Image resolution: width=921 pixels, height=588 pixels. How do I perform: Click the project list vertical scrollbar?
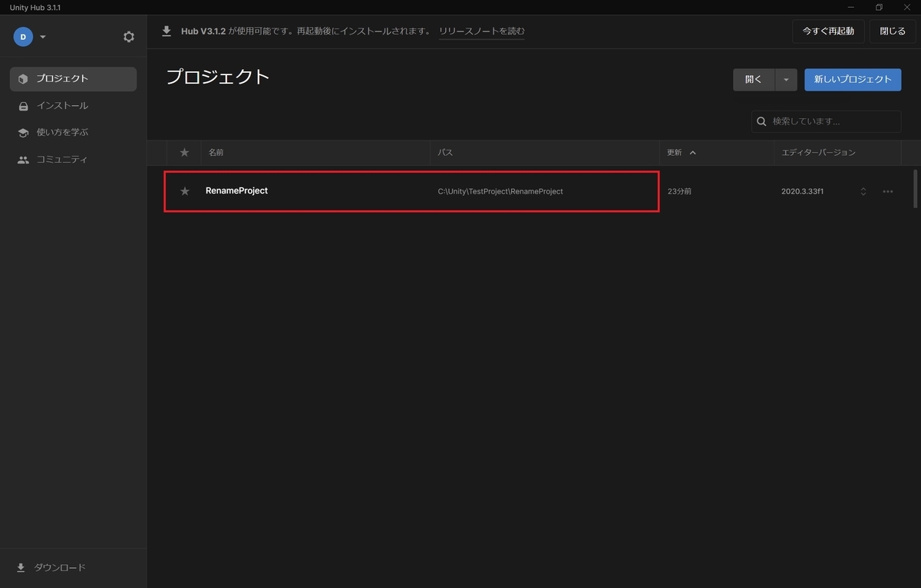(915, 188)
